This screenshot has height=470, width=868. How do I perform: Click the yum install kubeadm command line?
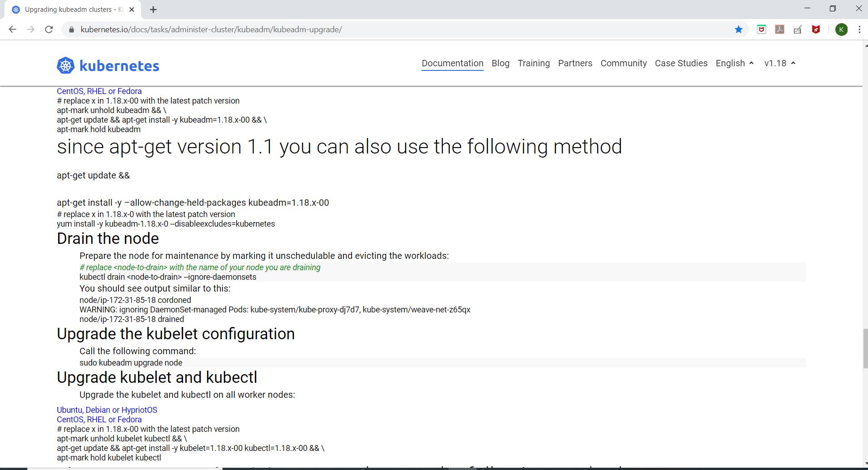click(x=166, y=224)
